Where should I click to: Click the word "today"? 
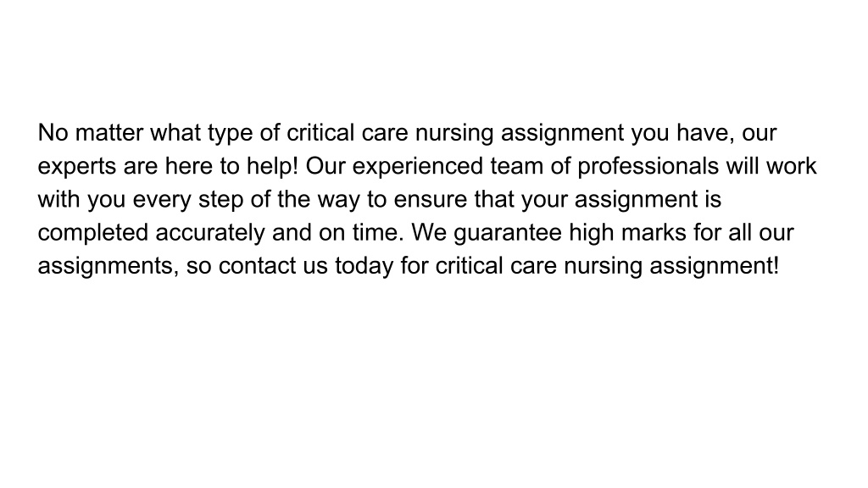click(364, 267)
